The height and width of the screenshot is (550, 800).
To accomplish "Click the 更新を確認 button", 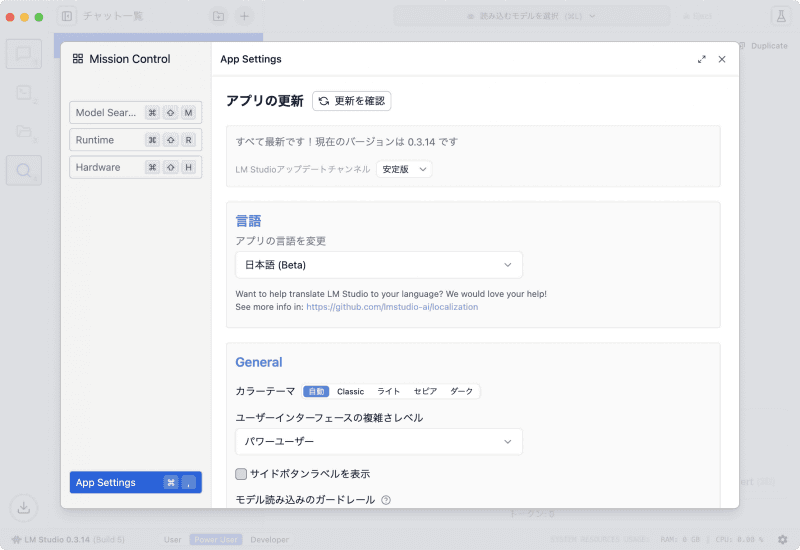I will point(352,101).
